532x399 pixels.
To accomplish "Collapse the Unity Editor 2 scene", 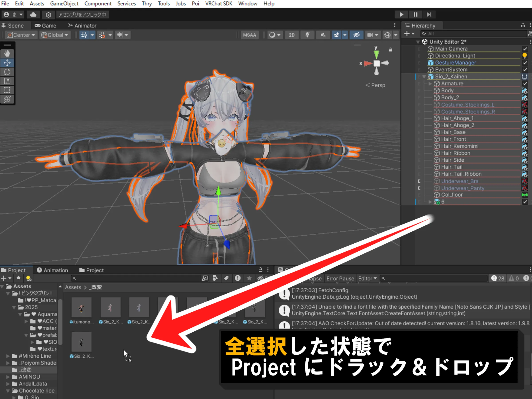I will tap(418, 42).
